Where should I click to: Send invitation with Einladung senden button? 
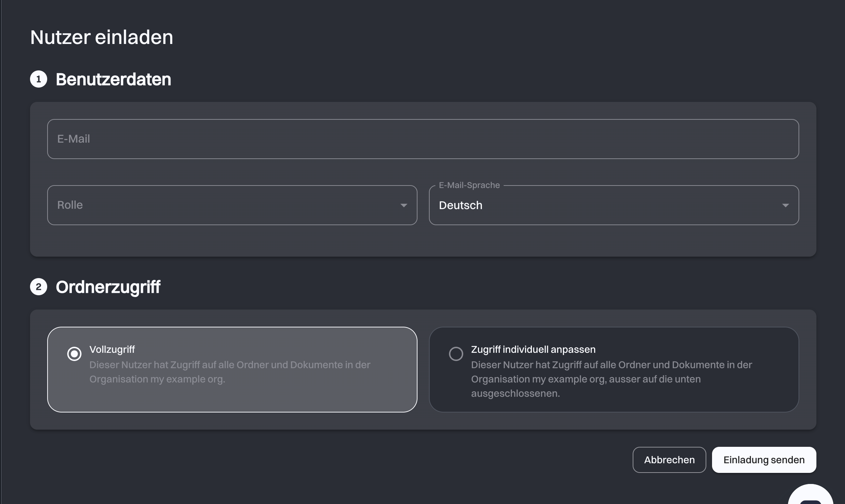[764, 460]
